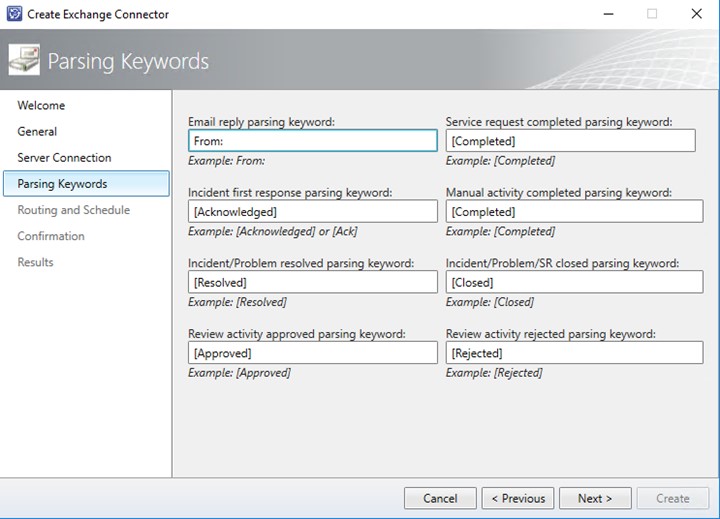Click 'Review activity rejected parsing keyword:' label
Screen dimensions: 720x519
pos(551,334)
